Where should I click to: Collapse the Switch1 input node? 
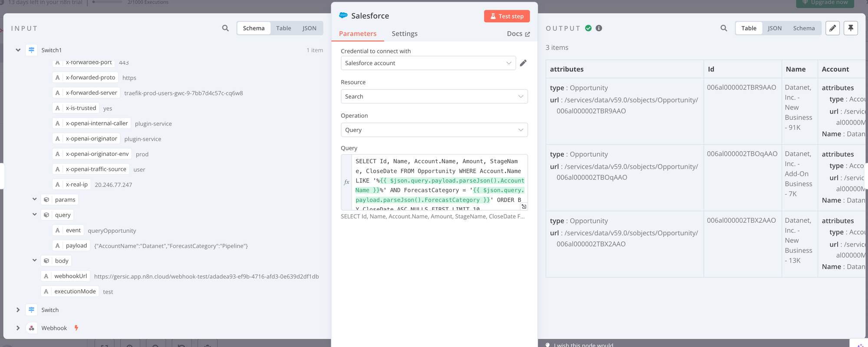[18, 50]
